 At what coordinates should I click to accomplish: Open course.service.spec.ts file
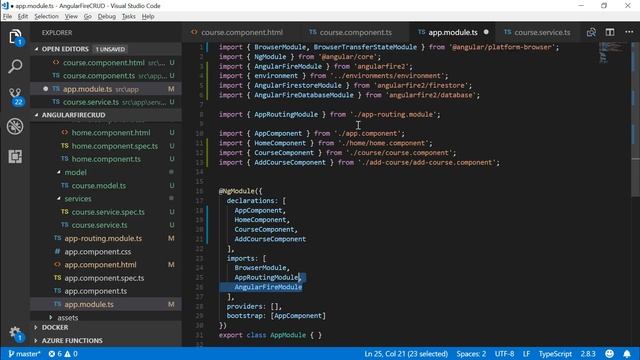point(106,212)
